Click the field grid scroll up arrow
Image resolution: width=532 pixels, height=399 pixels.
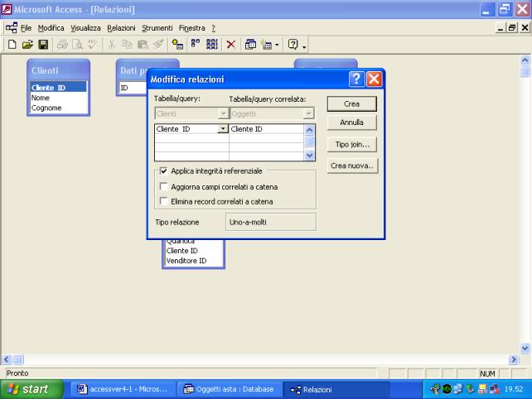309,129
